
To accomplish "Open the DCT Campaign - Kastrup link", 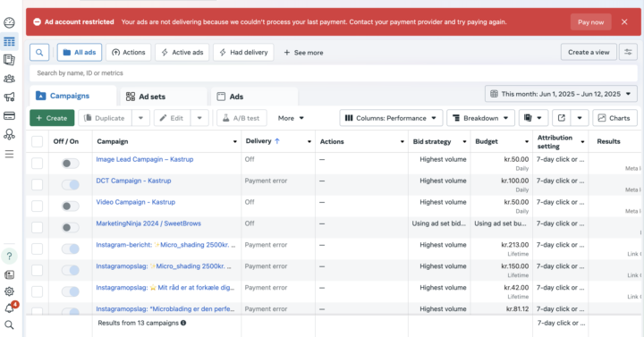I will [x=133, y=181].
